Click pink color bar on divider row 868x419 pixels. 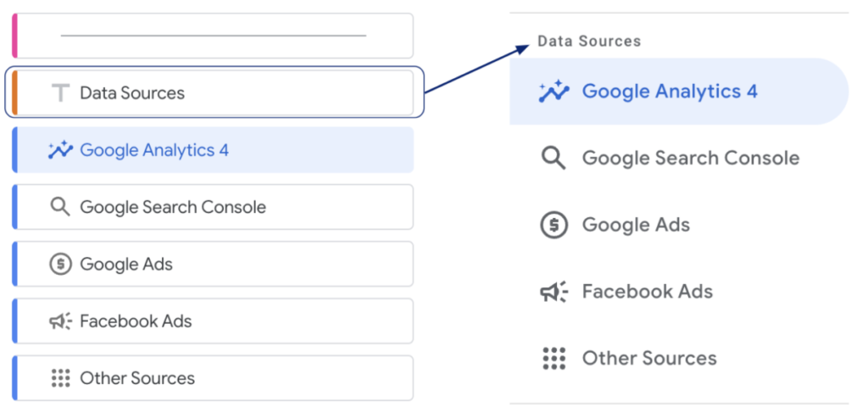point(15,36)
